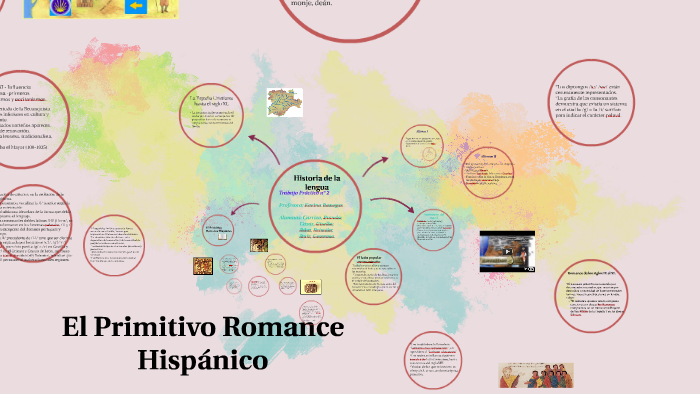The height and width of the screenshot is (394, 700).
Task: Open the medieval figures painting thumbnail
Action: 536,375
